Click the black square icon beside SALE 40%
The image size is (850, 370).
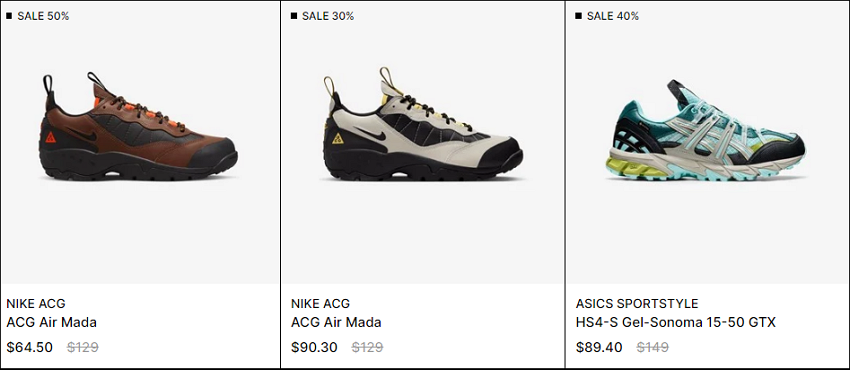(x=578, y=16)
